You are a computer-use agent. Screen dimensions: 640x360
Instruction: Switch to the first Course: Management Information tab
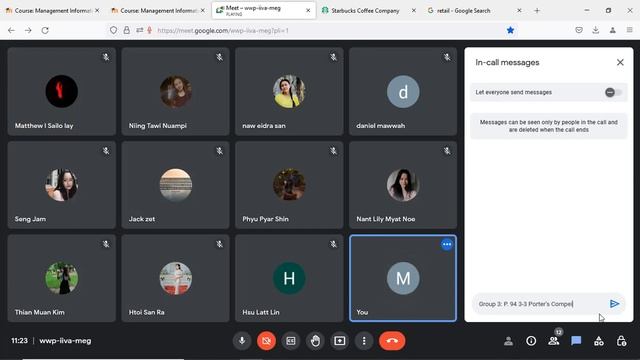(x=52, y=11)
